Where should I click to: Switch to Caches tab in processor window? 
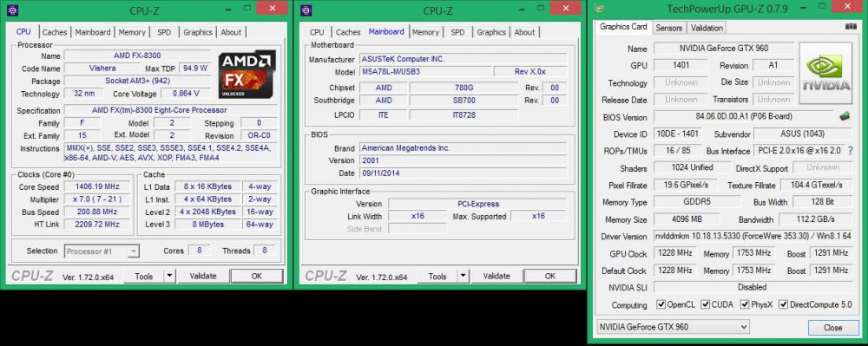pos(54,32)
